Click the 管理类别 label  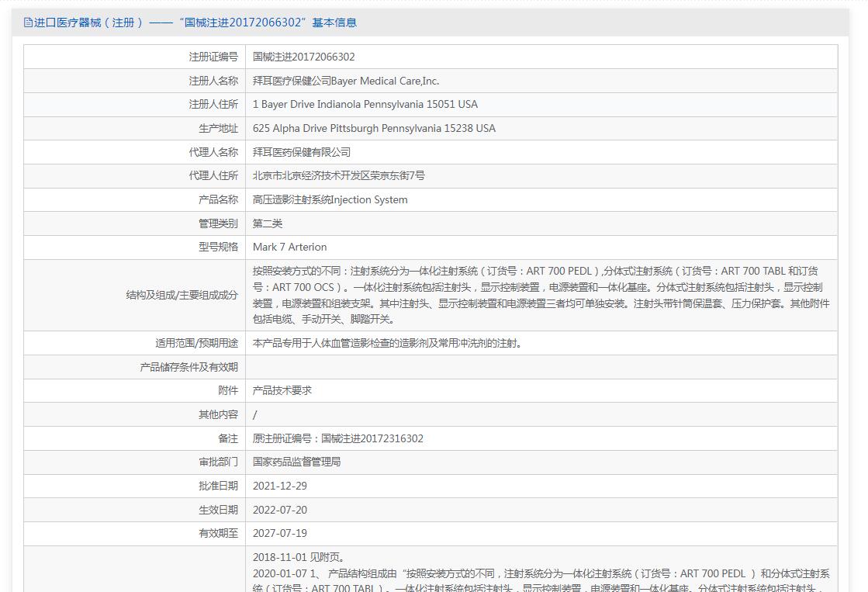(218, 223)
